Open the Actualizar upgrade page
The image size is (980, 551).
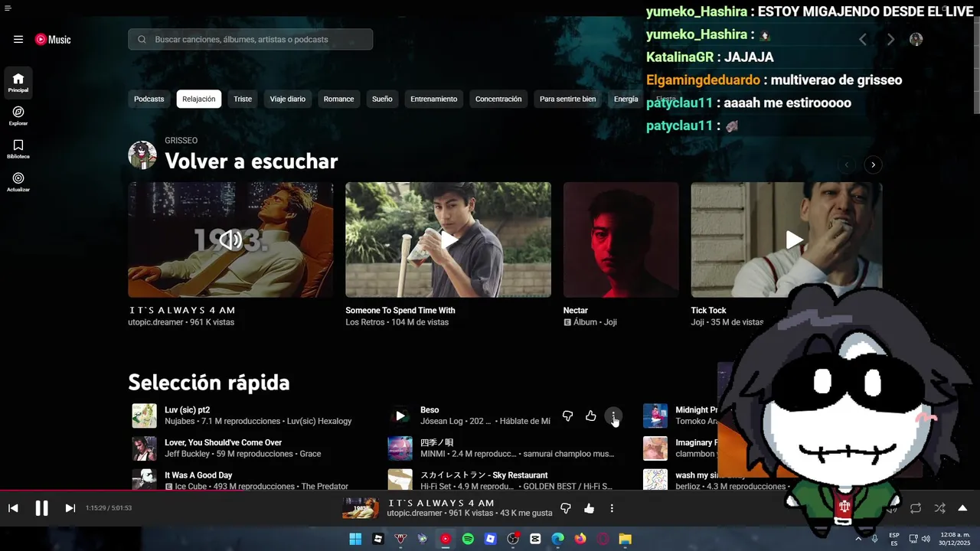coord(18,182)
